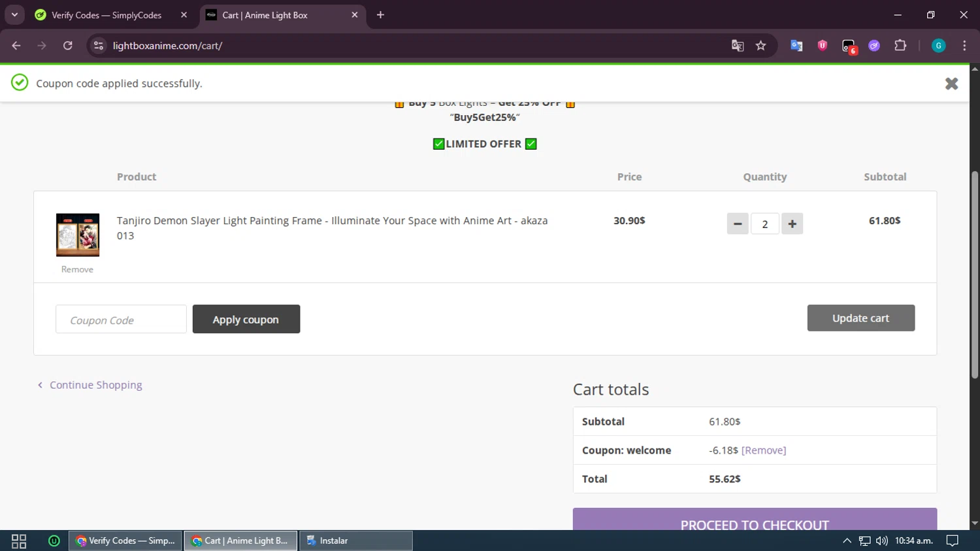
Task: Open the red shield extension icon
Action: (823, 46)
